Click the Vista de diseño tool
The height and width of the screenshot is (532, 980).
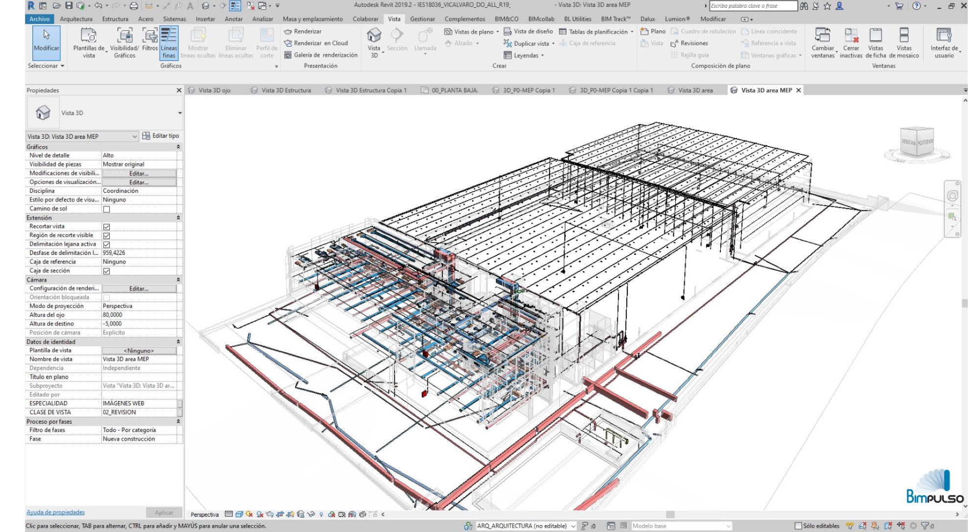[x=528, y=31]
